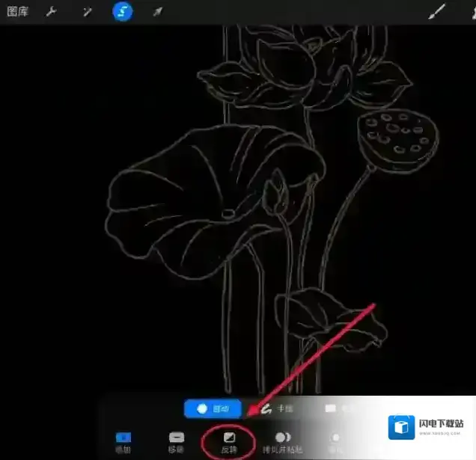Image resolution: width=476 pixels, height=460 pixels.
Task: Toggle the blue Selection S tool
Action: click(122, 12)
